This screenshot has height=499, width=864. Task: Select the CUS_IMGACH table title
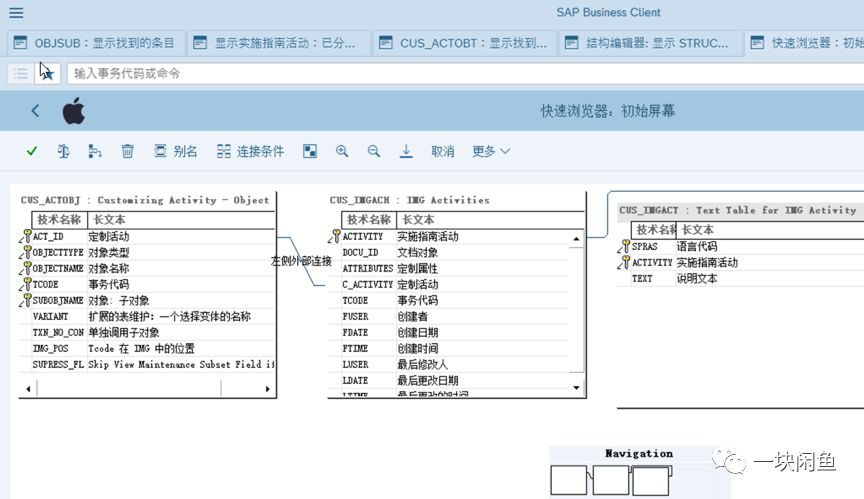coord(409,200)
